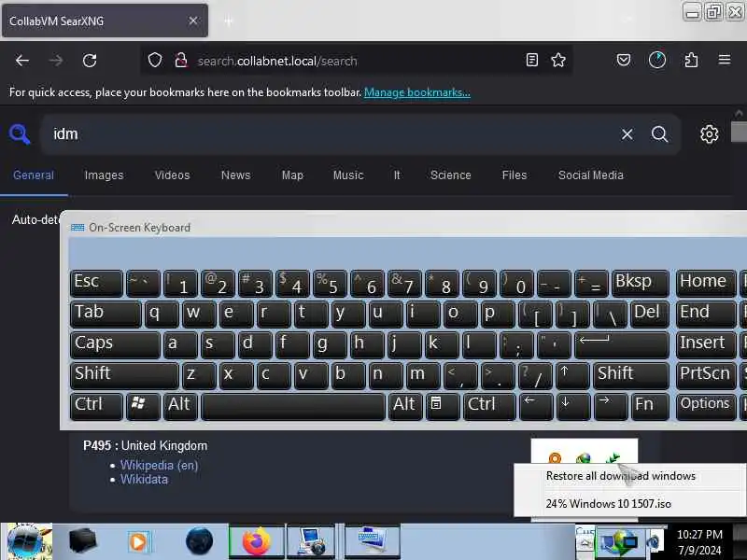Toggle right Ctrl on the On-Screen Keyboard
Viewport: 747px width, 560px height.
(489, 407)
